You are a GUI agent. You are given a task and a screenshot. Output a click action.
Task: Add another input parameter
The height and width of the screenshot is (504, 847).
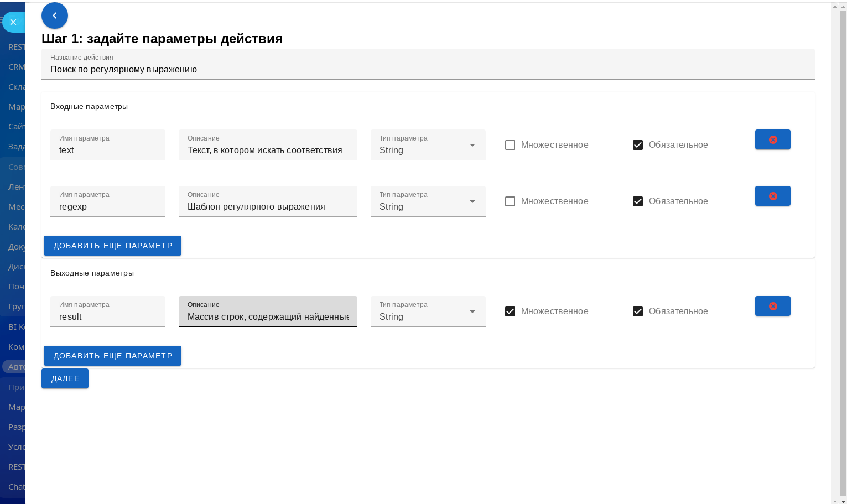[112, 246]
